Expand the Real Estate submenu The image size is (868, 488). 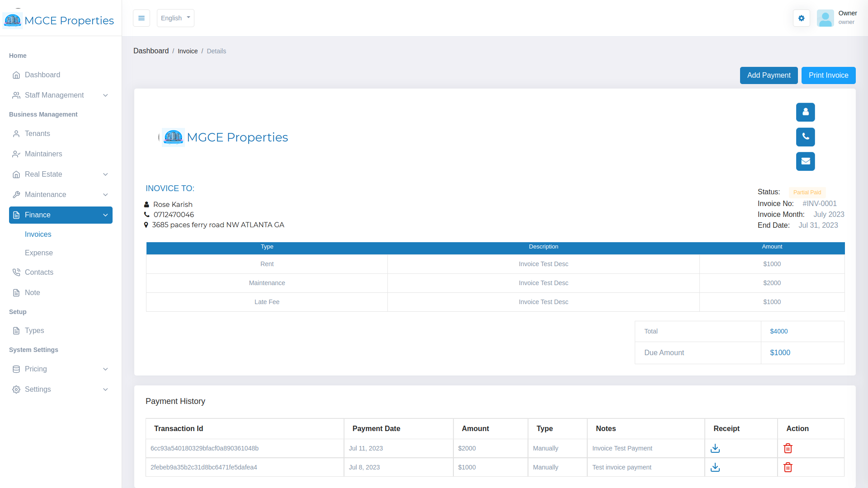coord(61,174)
